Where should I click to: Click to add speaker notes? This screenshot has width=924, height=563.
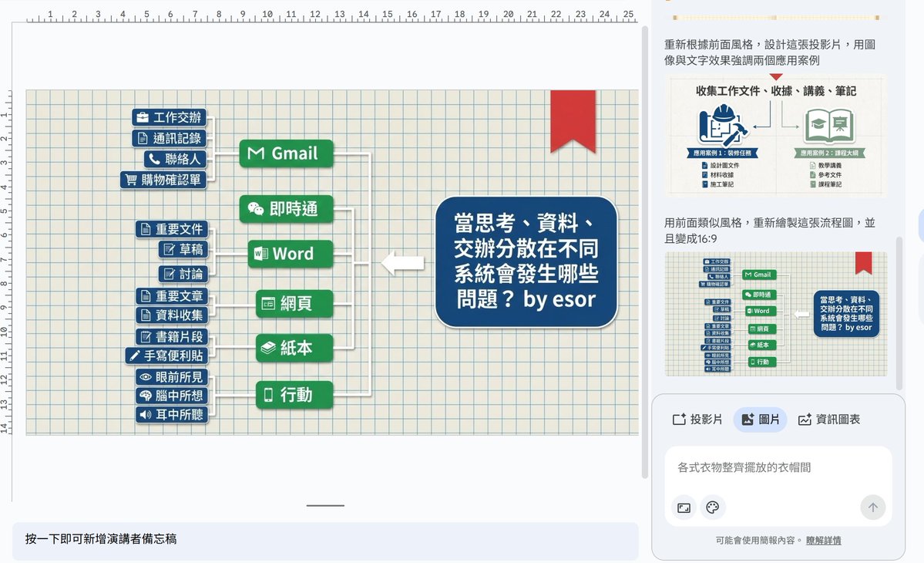(324, 538)
